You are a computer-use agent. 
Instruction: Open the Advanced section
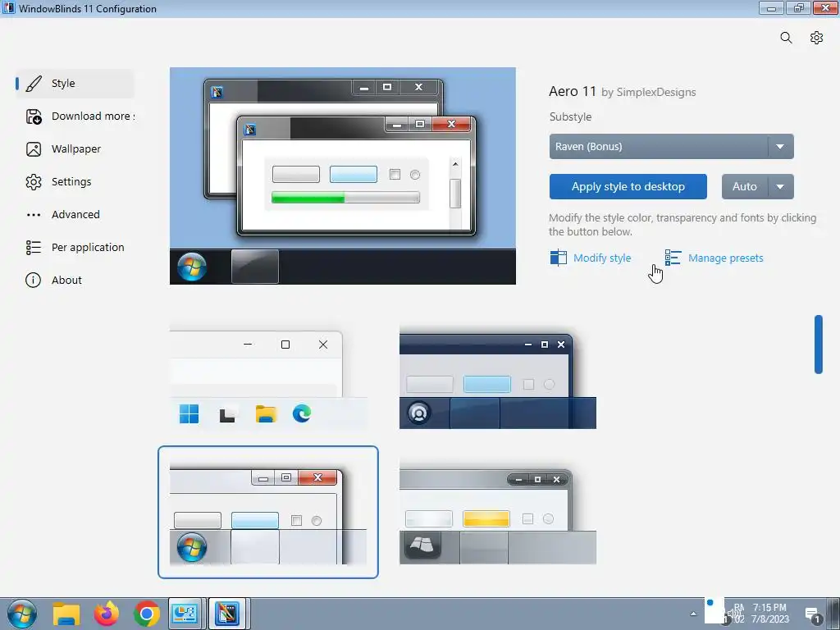pos(75,215)
